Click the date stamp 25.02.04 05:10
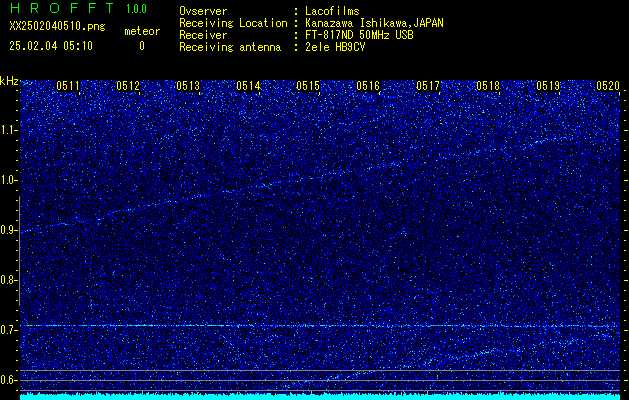Screen dimensions: 629x400 tap(51, 46)
